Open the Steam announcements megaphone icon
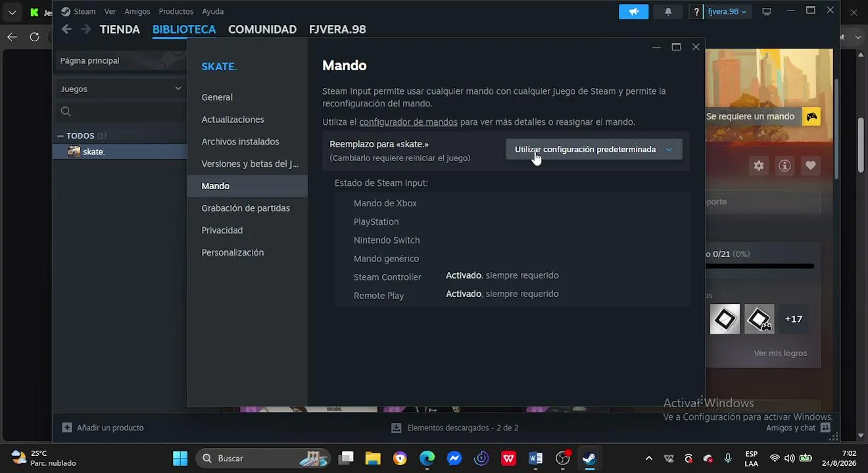Image resolution: width=868 pixels, height=473 pixels. click(x=633, y=12)
